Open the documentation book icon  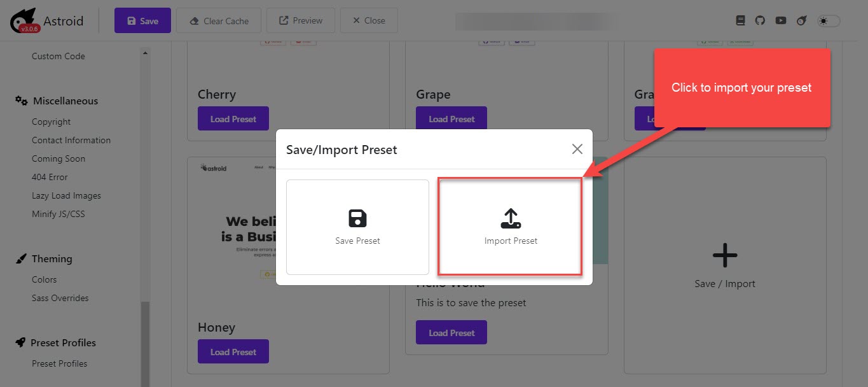(x=740, y=20)
